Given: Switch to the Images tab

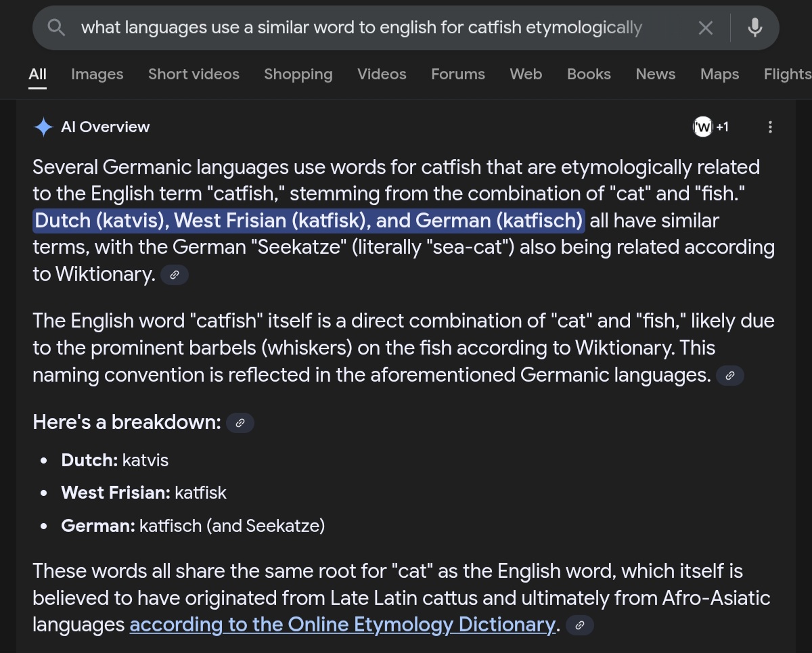Looking at the screenshot, I should tap(97, 74).
